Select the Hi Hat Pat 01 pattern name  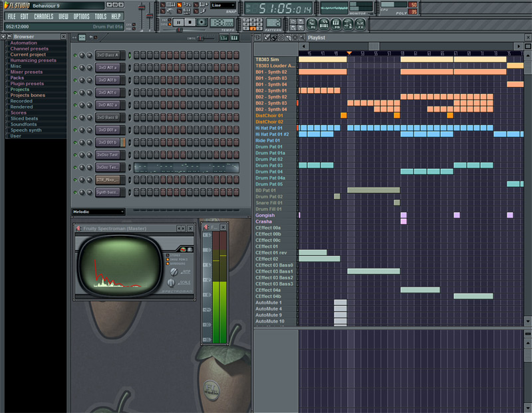click(x=269, y=128)
